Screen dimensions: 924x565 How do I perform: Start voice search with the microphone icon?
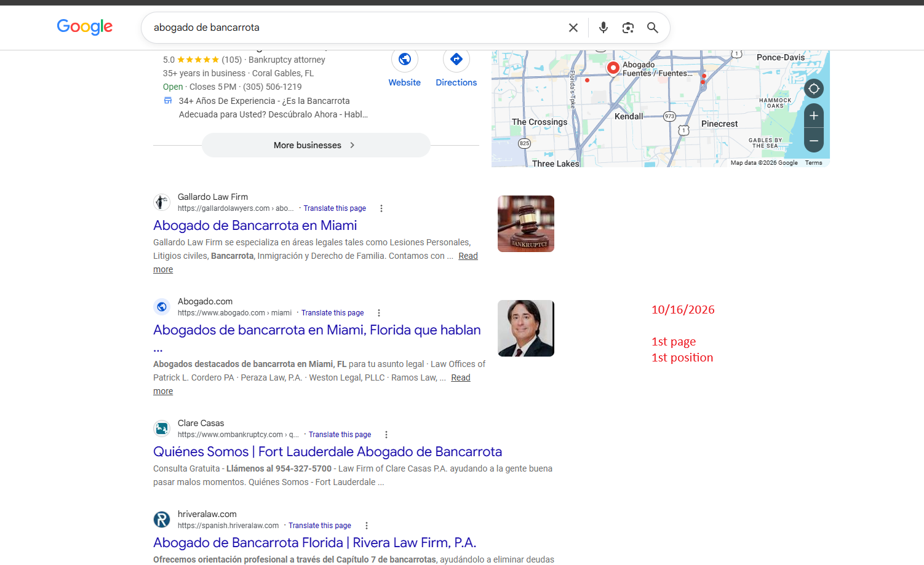603,28
